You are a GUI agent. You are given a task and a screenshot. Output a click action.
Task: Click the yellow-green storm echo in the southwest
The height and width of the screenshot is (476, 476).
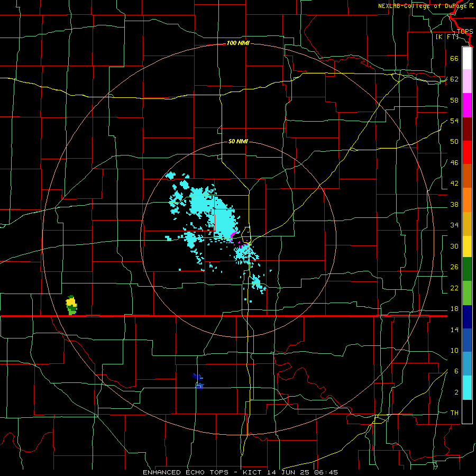point(71,305)
